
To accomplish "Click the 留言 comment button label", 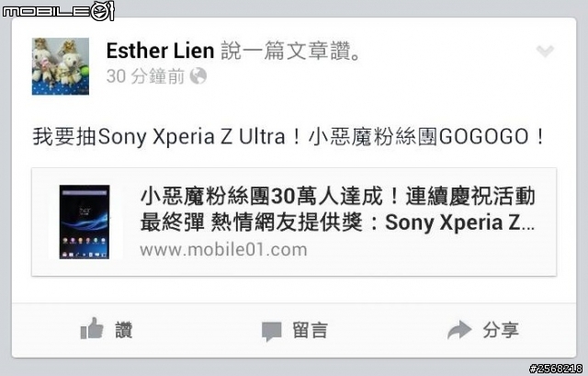I will (x=310, y=331).
